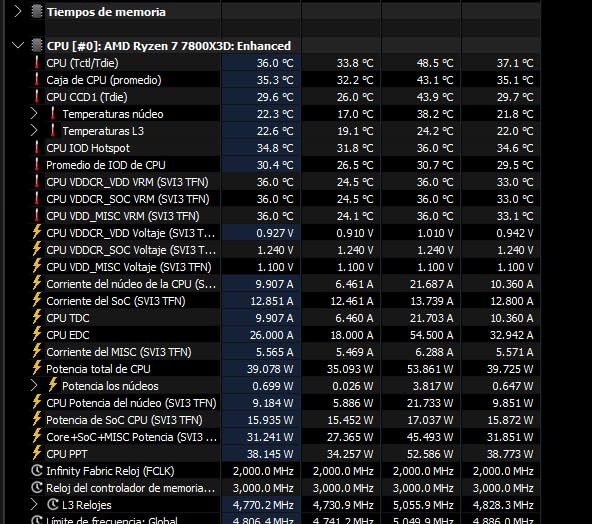Select the CPU VDD_MISC VRM (SVI3 TFN) label
The height and width of the screenshot is (524, 592).
(x=123, y=216)
